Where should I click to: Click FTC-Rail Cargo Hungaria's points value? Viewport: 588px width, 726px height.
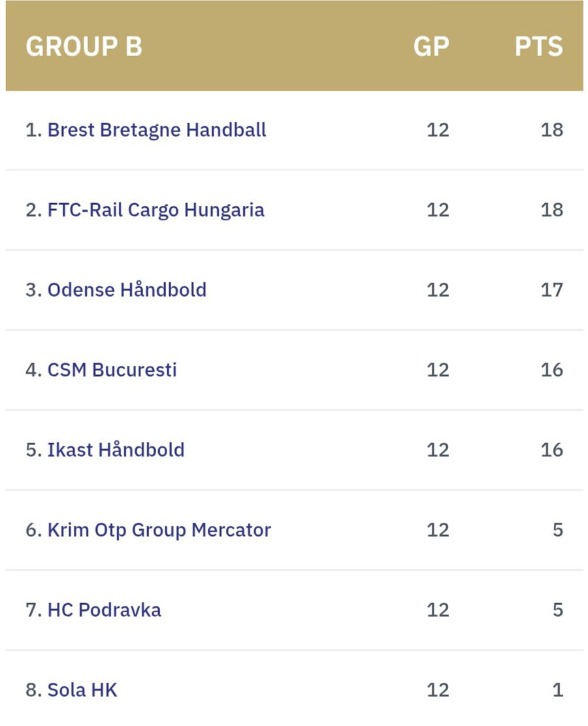click(x=551, y=210)
